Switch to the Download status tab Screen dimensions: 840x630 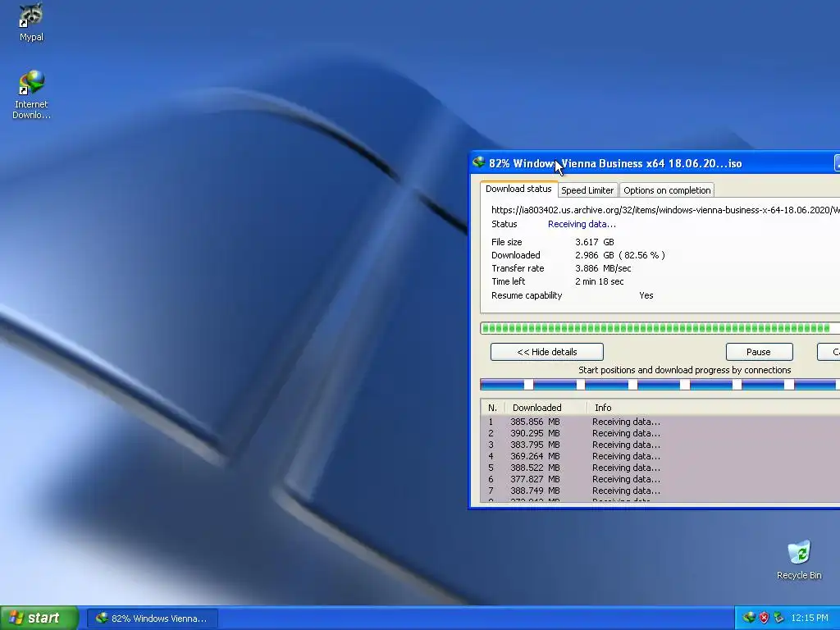click(x=518, y=189)
